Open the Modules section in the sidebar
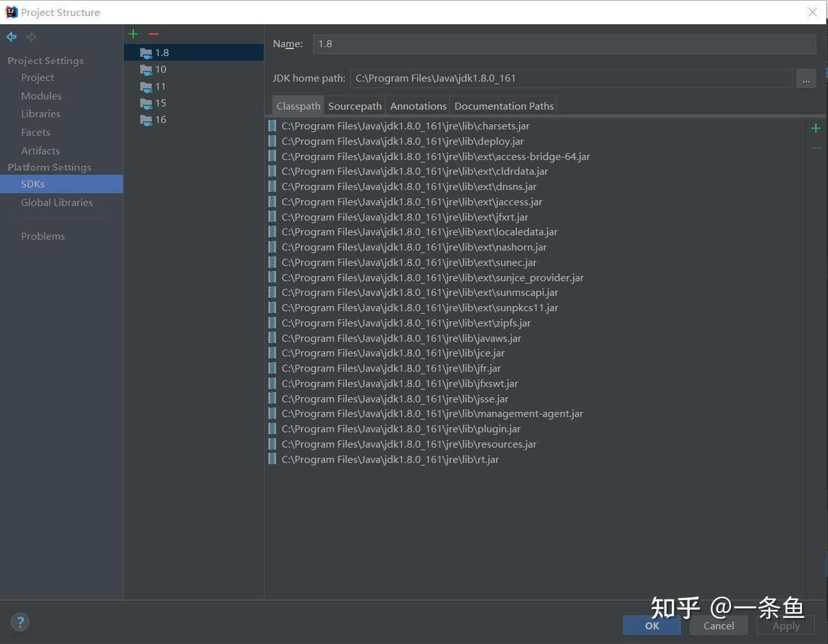This screenshot has height=644, width=828. pos(41,95)
